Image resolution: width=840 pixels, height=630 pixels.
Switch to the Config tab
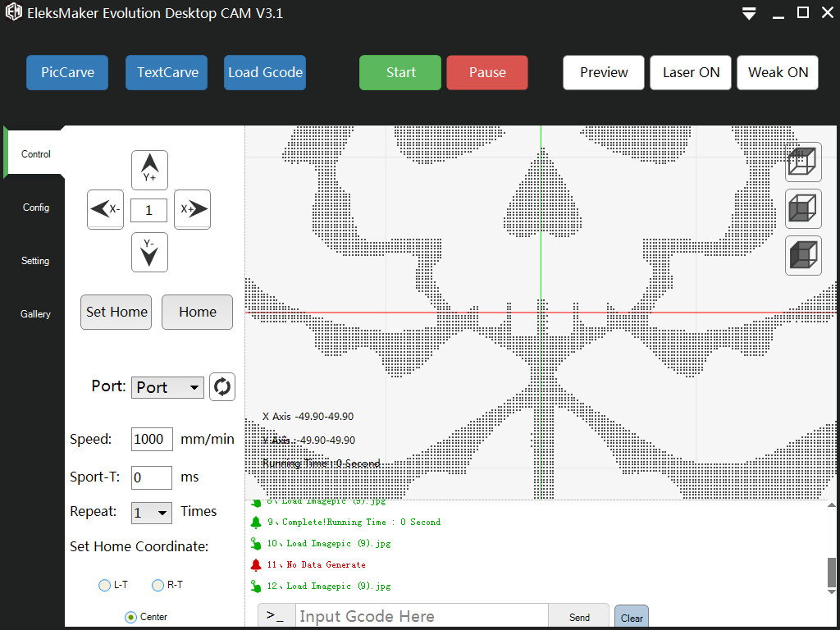(35, 208)
